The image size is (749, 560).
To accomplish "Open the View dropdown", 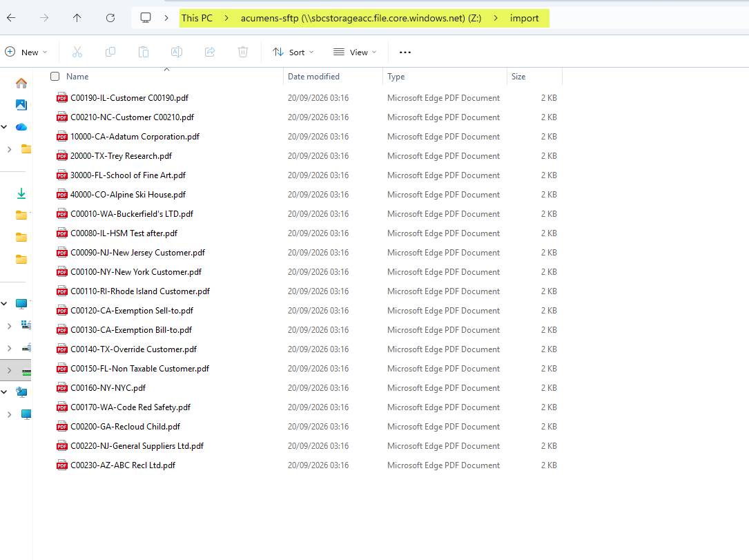I will [x=354, y=52].
